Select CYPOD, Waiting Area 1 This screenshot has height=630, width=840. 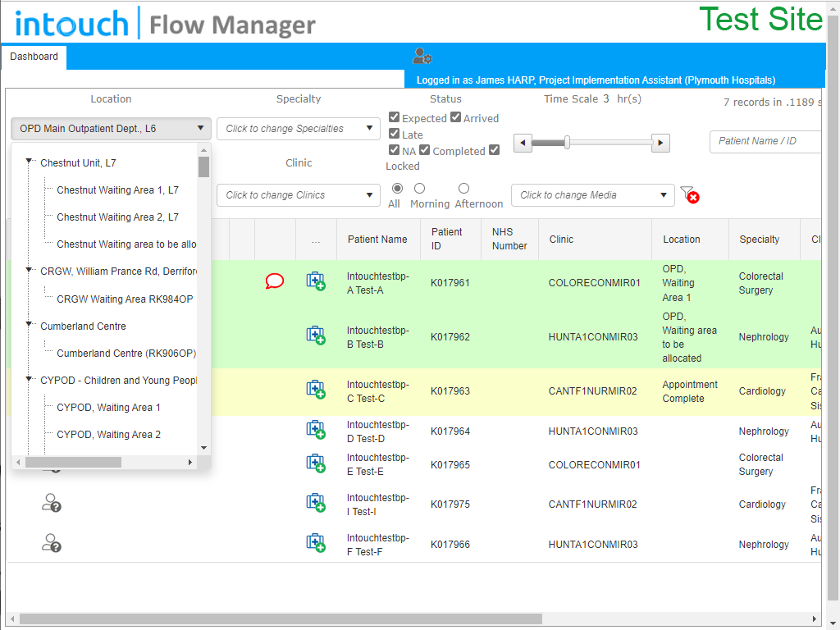[x=108, y=408]
